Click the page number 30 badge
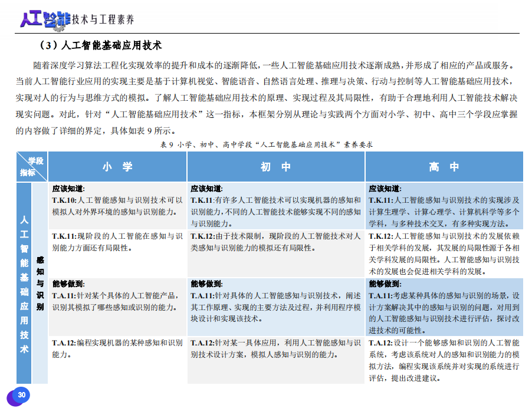The image size is (532, 415). pos(21,395)
